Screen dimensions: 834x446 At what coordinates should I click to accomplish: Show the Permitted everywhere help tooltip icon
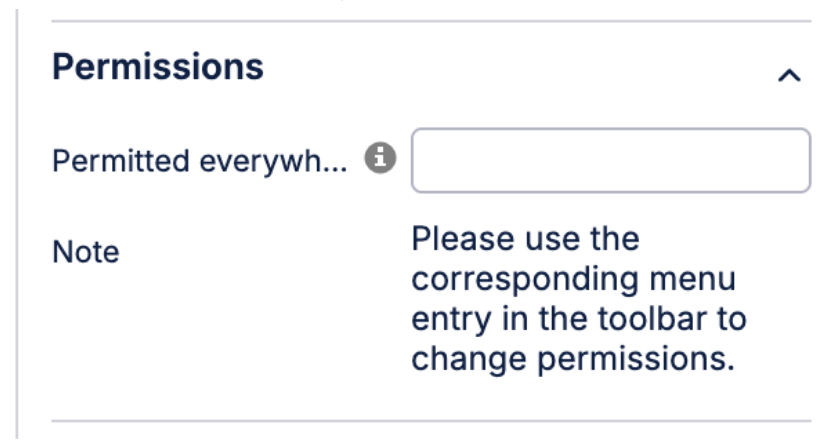380,158
